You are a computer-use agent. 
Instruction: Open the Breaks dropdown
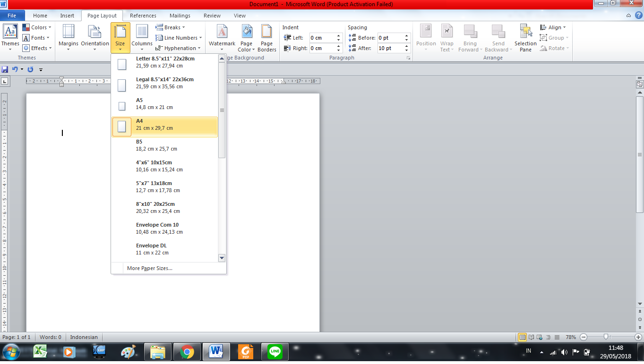tap(170, 27)
